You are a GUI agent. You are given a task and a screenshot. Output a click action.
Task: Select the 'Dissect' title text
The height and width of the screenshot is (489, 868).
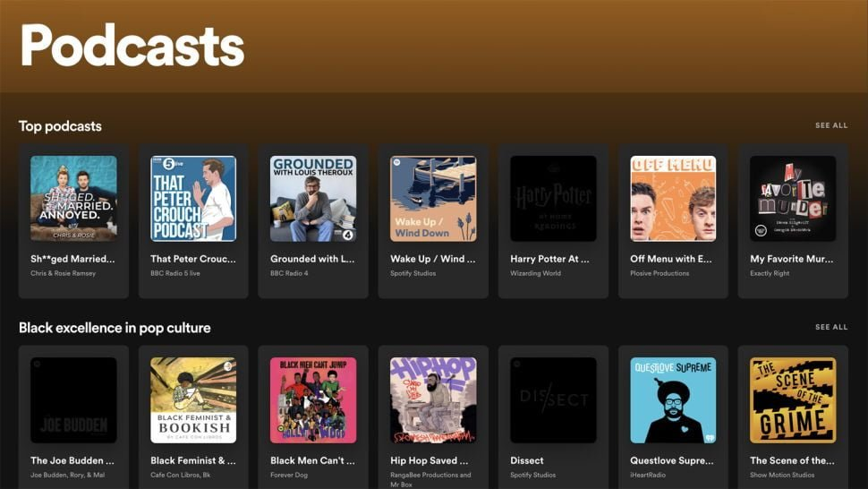(x=527, y=460)
